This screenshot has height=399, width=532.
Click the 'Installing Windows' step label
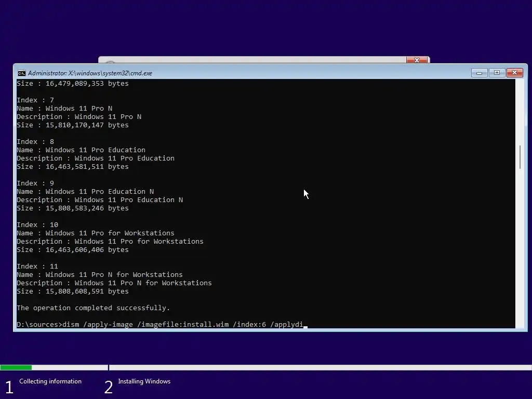(144, 381)
